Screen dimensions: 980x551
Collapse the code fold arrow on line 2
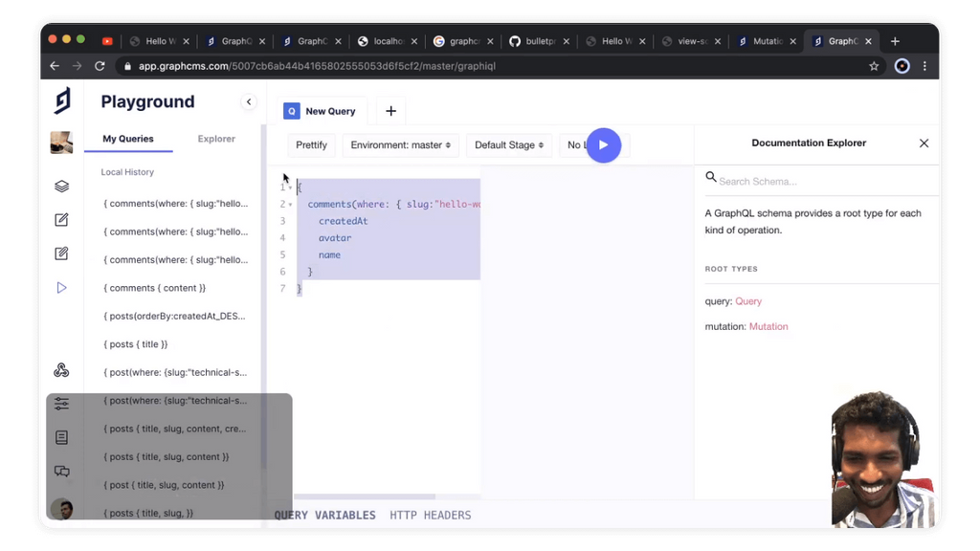tap(291, 205)
